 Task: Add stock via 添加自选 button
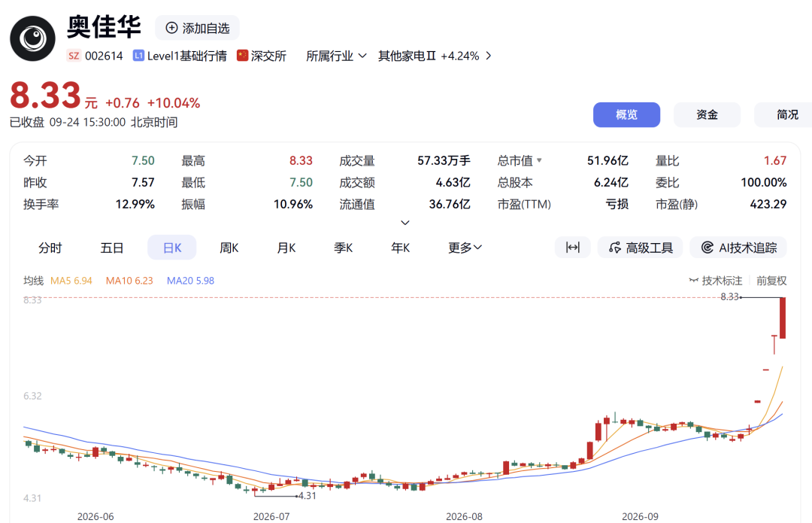point(197,28)
